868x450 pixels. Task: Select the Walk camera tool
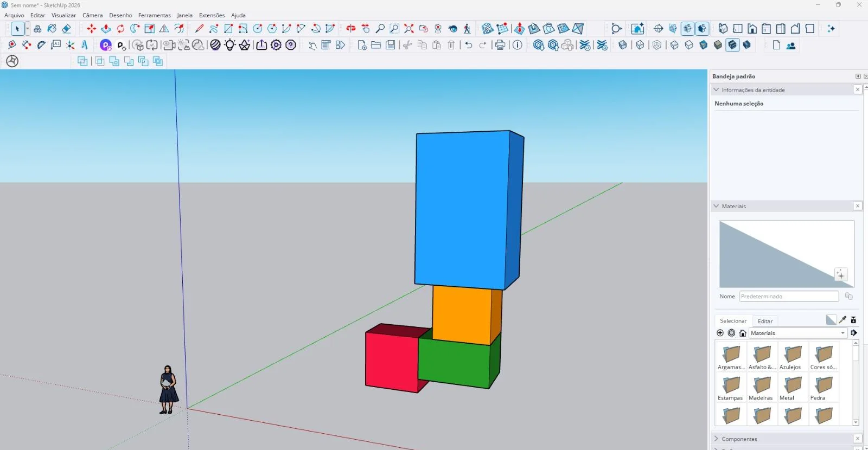coord(467,29)
